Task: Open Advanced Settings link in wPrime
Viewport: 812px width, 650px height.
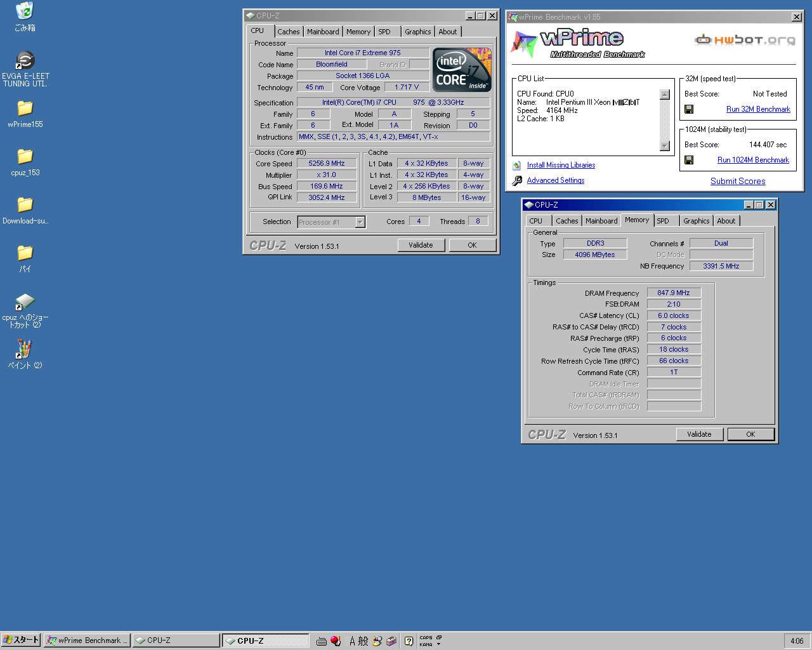Action: tap(556, 180)
